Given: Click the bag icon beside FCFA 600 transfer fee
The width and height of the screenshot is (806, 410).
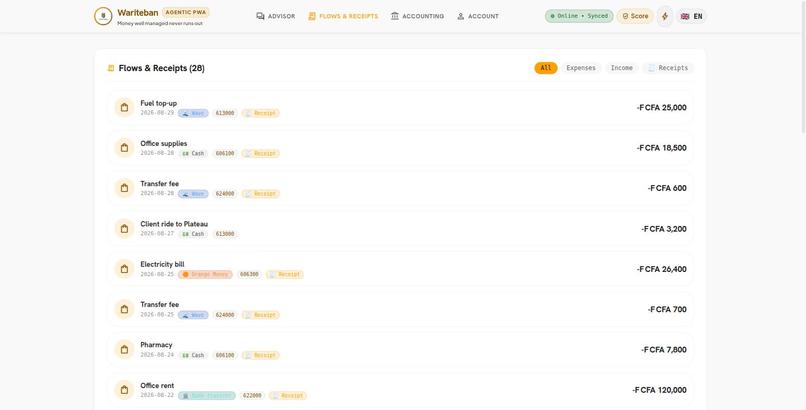Looking at the screenshot, I should 124,189.
